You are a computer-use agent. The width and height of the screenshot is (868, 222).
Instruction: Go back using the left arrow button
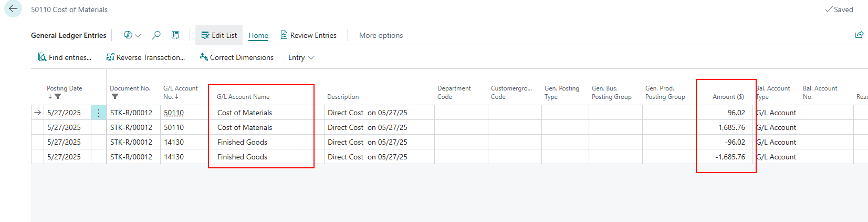[13, 9]
